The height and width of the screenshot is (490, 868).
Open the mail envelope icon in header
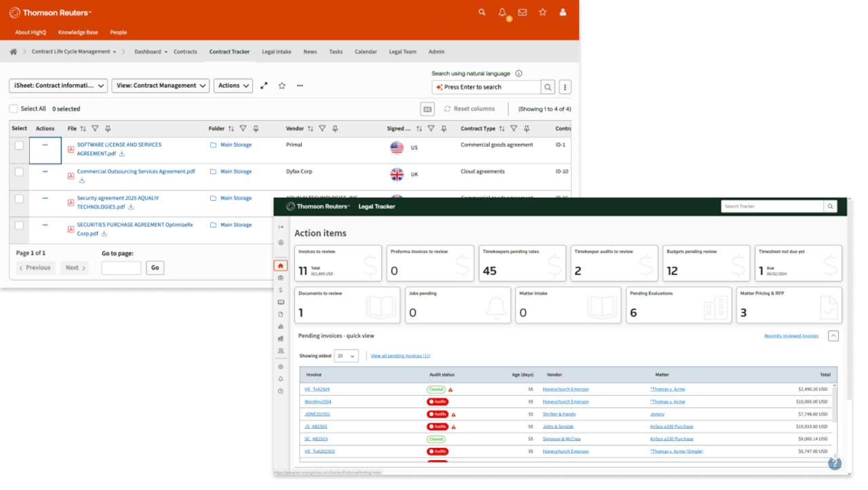tap(522, 12)
